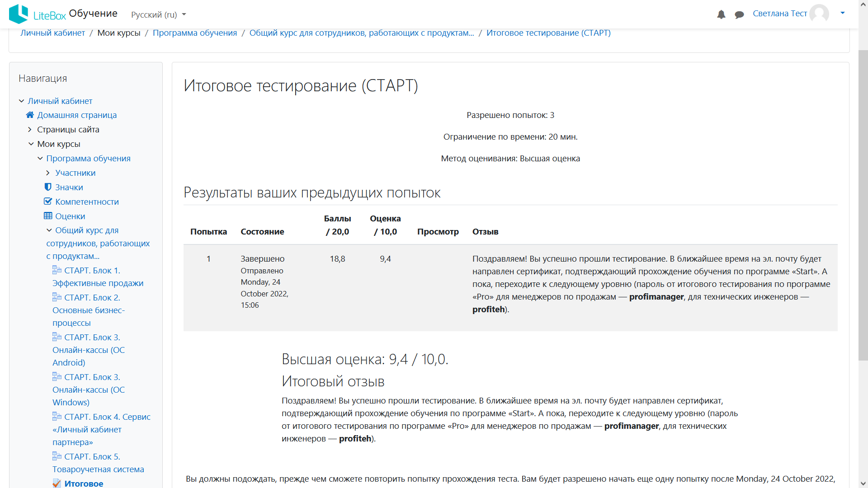Open the Русский (ru) language dropdown
The height and width of the screenshot is (488, 868).
pos(158,14)
